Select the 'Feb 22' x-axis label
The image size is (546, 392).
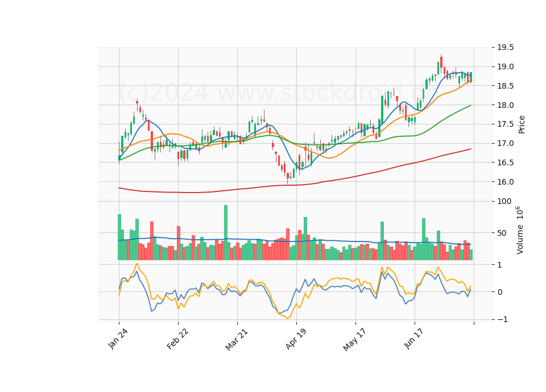pos(177,339)
